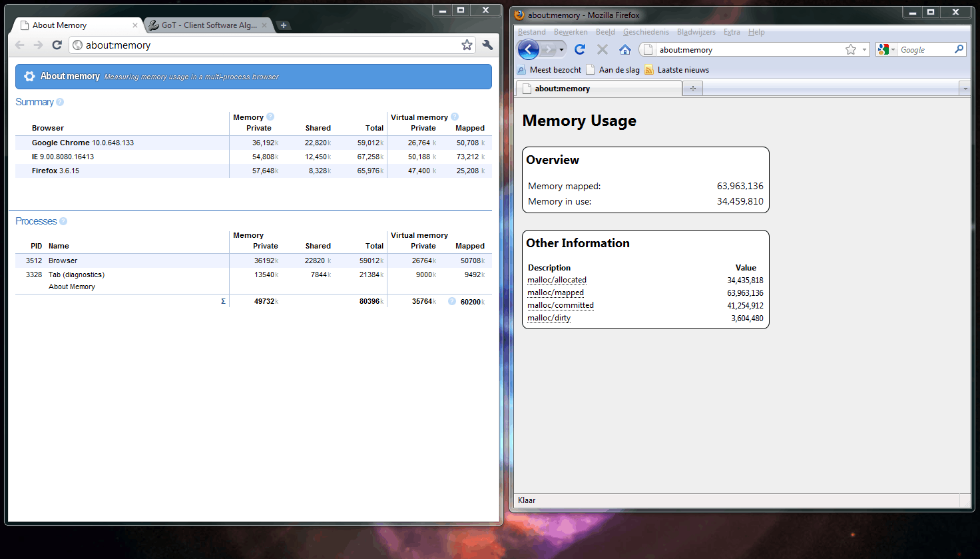Select the Google Chrome 10.0.648.133 summary row

pyautogui.click(x=254, y=143)
